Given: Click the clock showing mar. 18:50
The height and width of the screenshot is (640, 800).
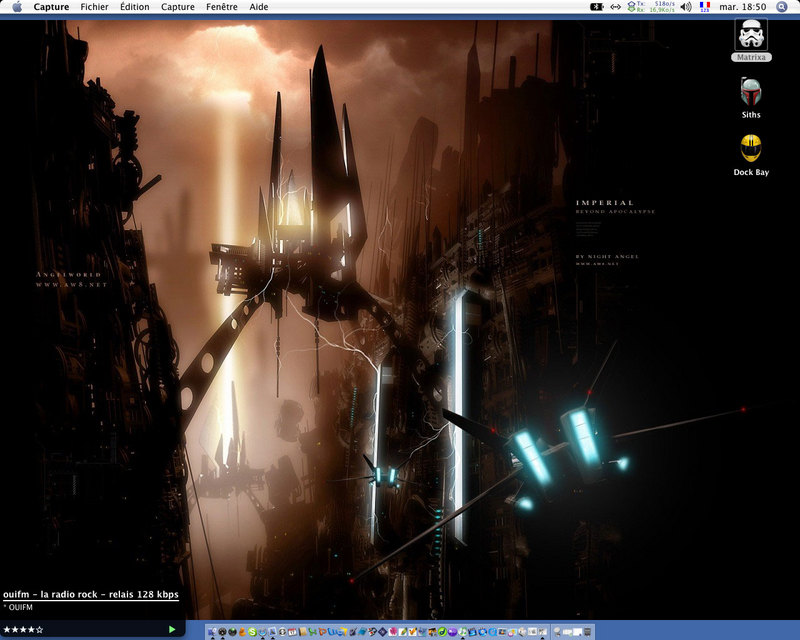Looking at the screenshot, I should (x=742, y=7).
